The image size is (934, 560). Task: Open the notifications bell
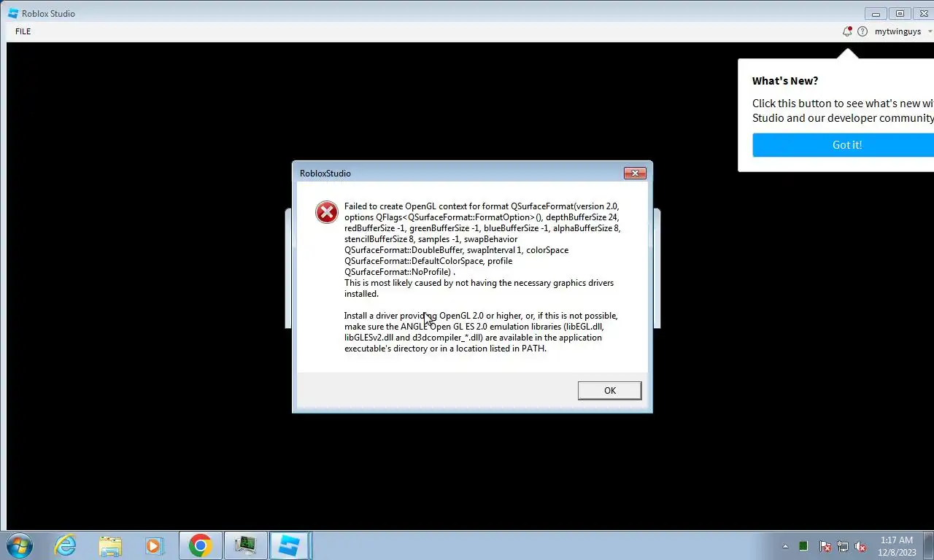tap(846, 31)
